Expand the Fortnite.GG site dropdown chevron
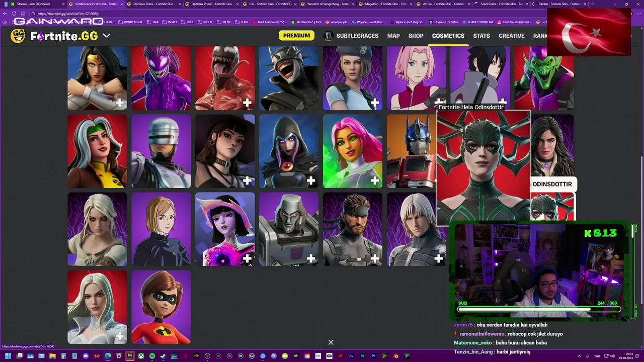The width and height of the screenshot is (644, 362). (x=106, y=36)
